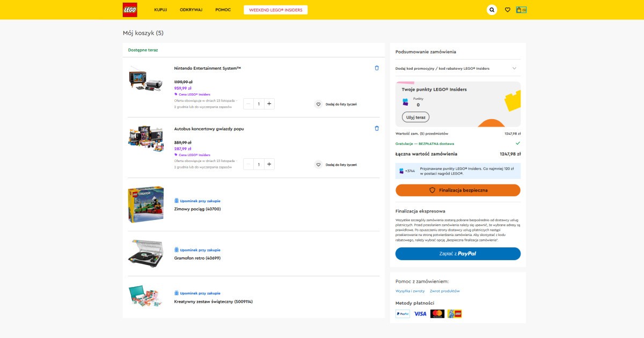Image resolution: width=644 pixels, height=338 pixels.
Task: Add Autobus to wishlist via Dodaj do listy życzeń
Action: (341, 165)
